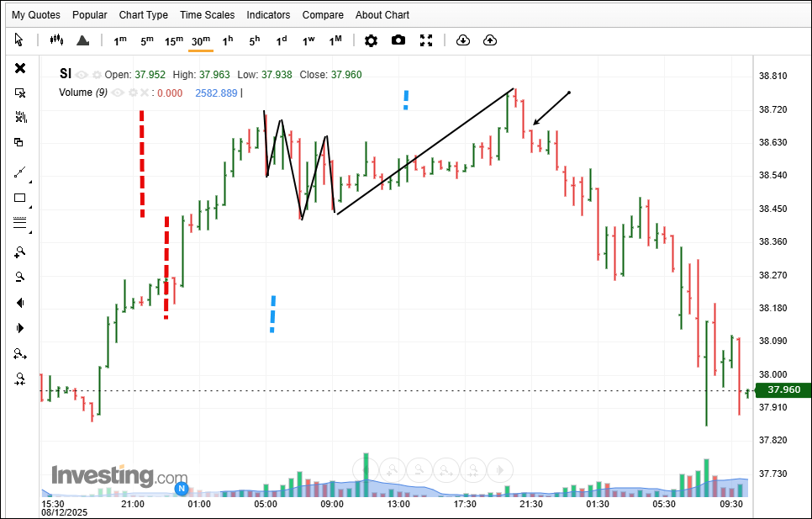Click sidebar expand time range icon
The width and height of the screenshot is (812, 519).
[20, 355]
